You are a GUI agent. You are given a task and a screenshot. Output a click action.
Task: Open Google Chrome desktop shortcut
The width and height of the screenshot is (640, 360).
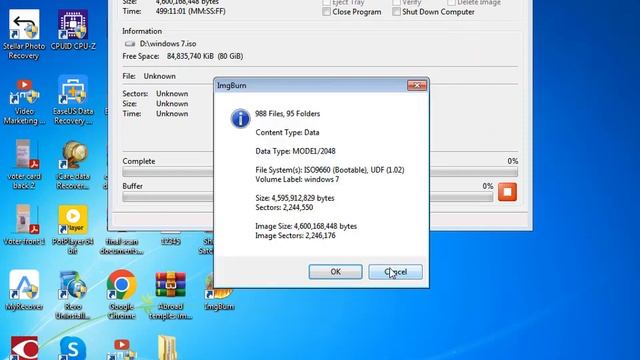(121, 295)
